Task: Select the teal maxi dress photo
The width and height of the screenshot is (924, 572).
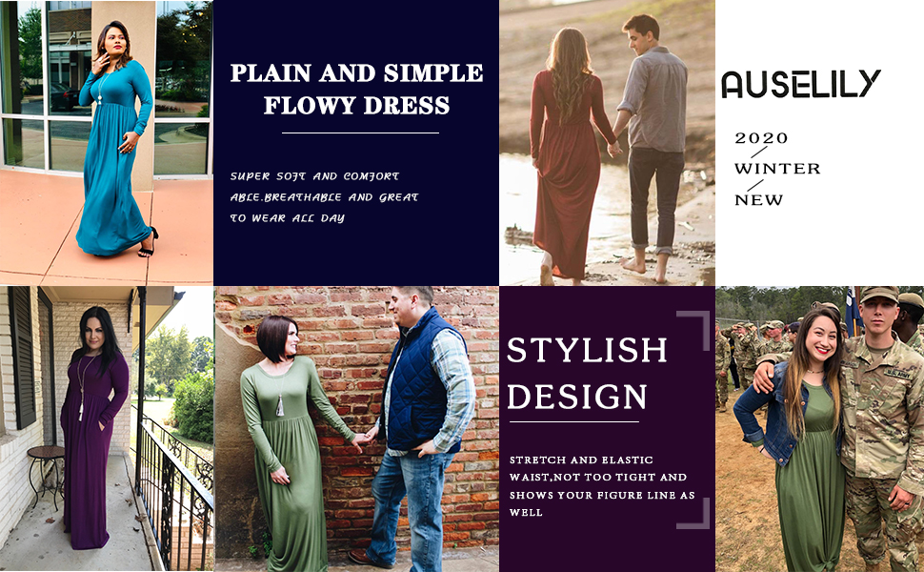Action: click(106, 143)
